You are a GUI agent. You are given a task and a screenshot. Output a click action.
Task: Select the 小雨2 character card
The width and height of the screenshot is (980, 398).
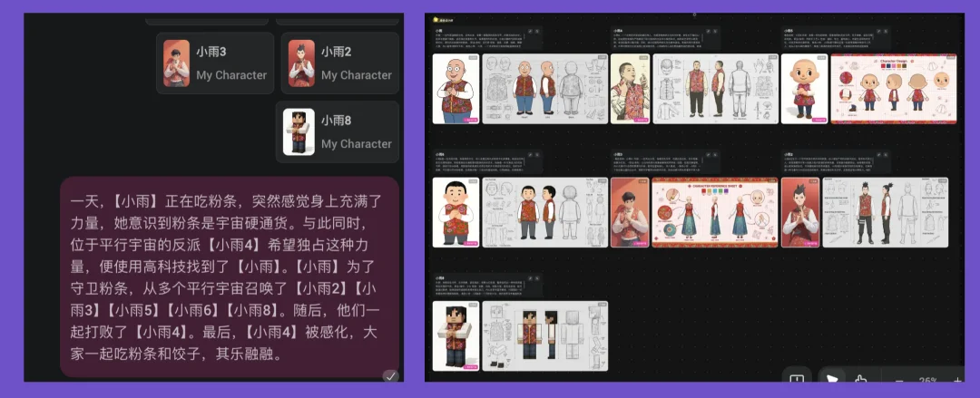(339, 63)
